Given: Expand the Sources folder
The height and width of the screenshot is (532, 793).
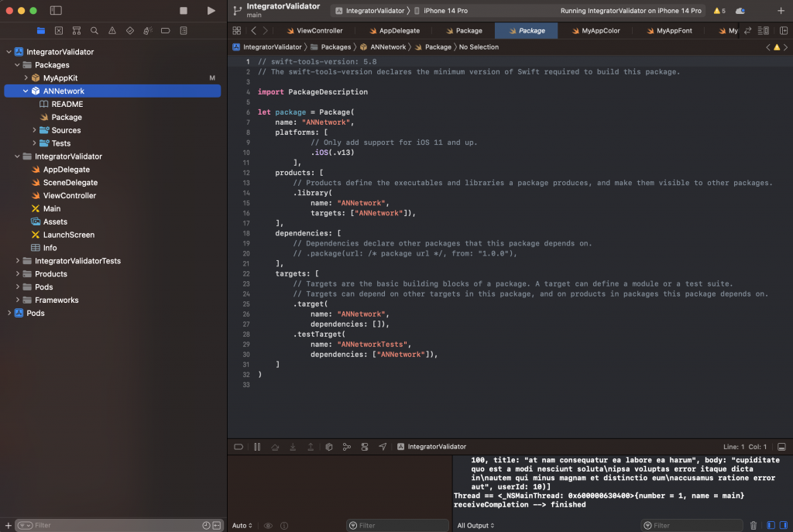Looking at the screenshot, I should 34,130.
